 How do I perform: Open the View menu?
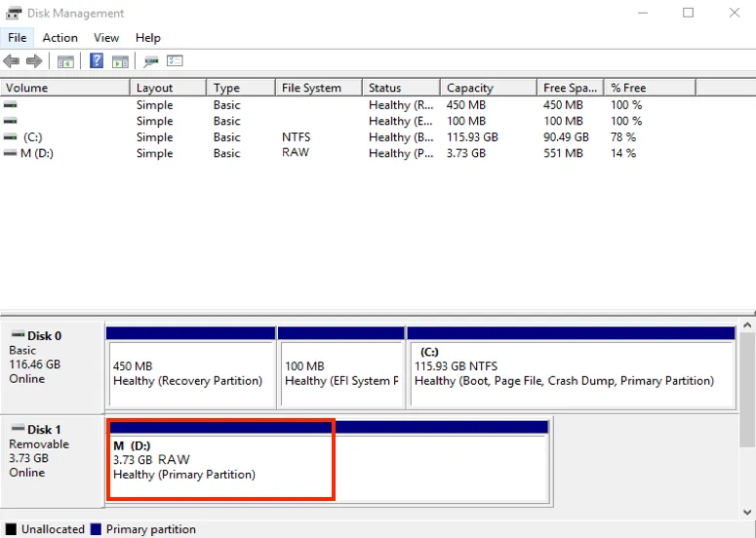coord(106,38)
